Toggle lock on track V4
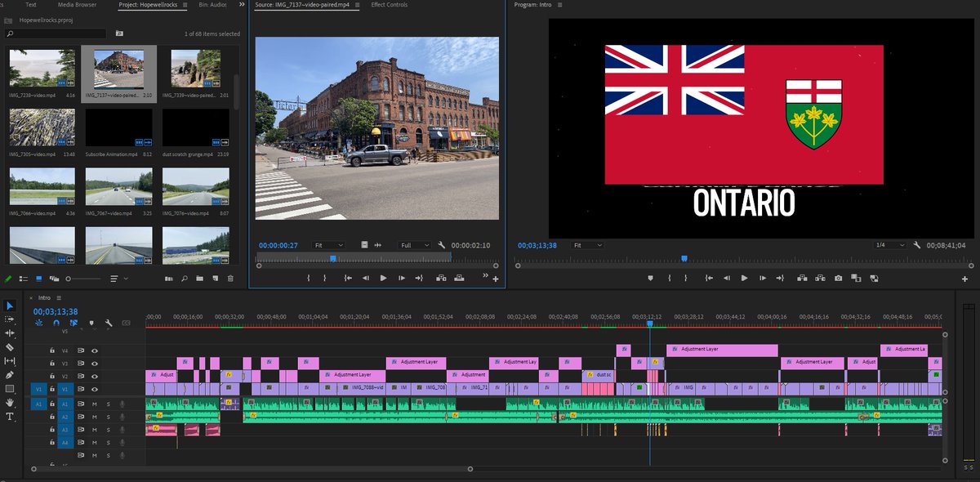Viewport: 980px width, 482px height. tap(54, 350)
